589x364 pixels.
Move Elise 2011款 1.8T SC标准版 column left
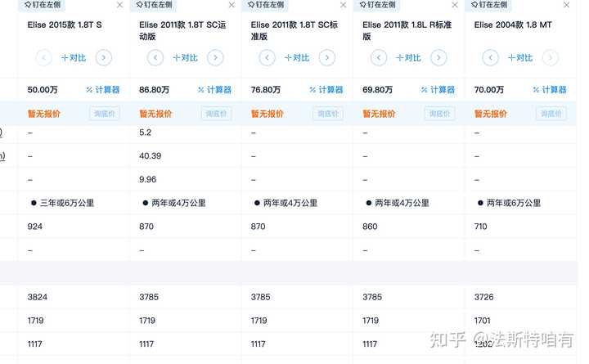(x=267, y=58)
